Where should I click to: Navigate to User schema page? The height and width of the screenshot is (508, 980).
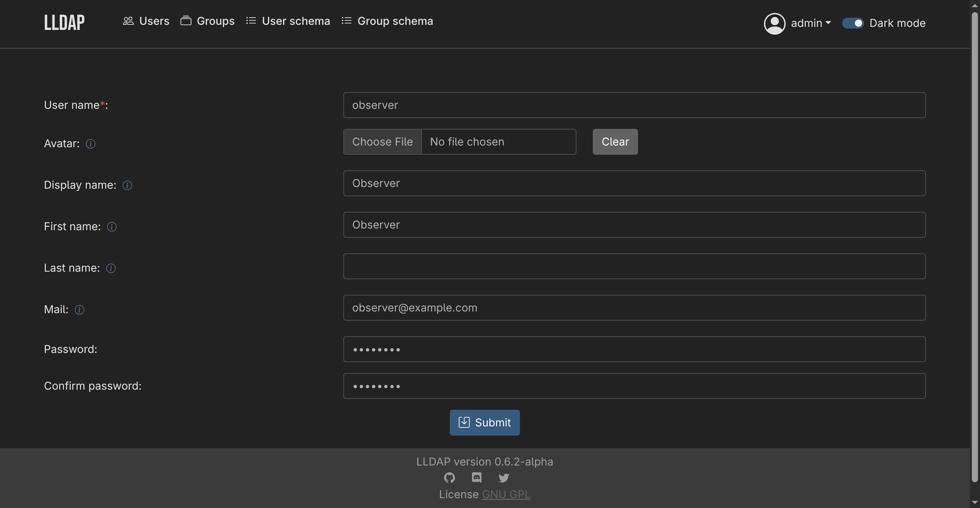(296, 21)
